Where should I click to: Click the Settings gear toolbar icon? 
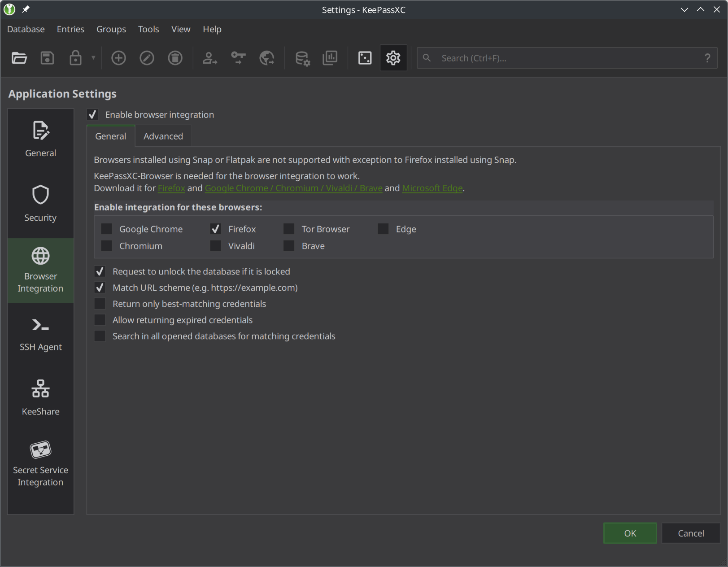(393, 58)
